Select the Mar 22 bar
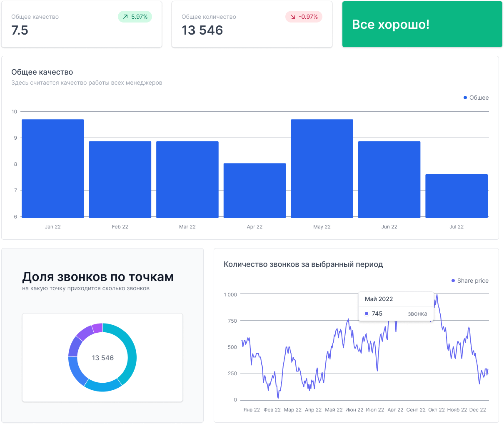 point(187,179)
